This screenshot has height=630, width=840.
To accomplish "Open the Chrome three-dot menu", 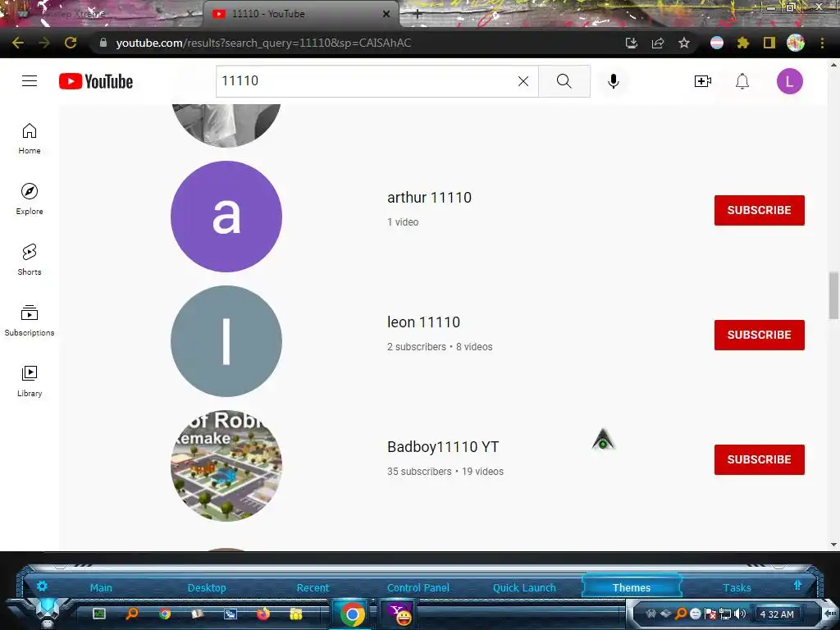I will tap(822, 43).
